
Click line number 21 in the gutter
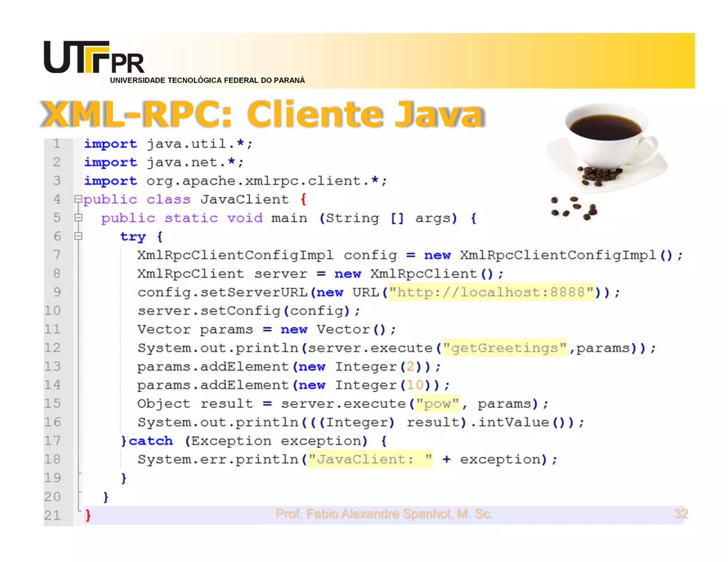pyautogui.click(x=53, y=515)
